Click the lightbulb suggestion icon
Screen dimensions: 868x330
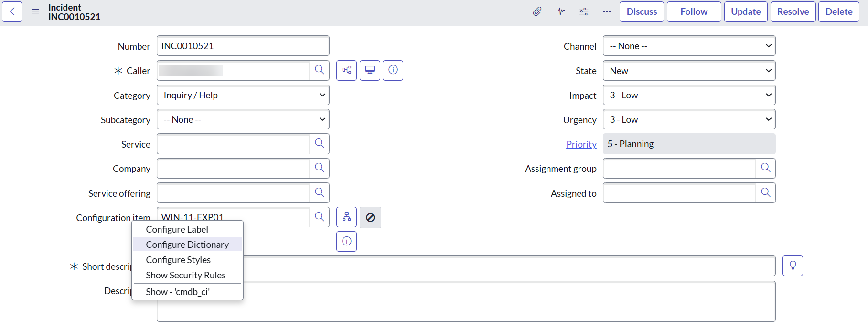(793, 266)
